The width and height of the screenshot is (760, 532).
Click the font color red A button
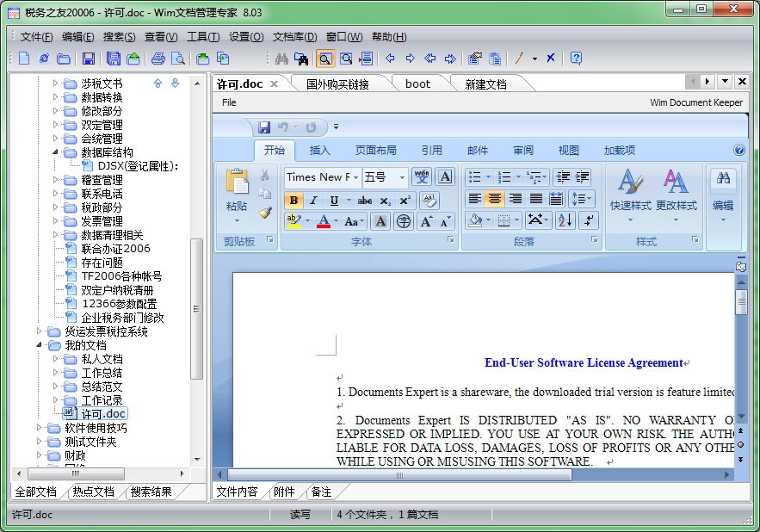[324, 221]
